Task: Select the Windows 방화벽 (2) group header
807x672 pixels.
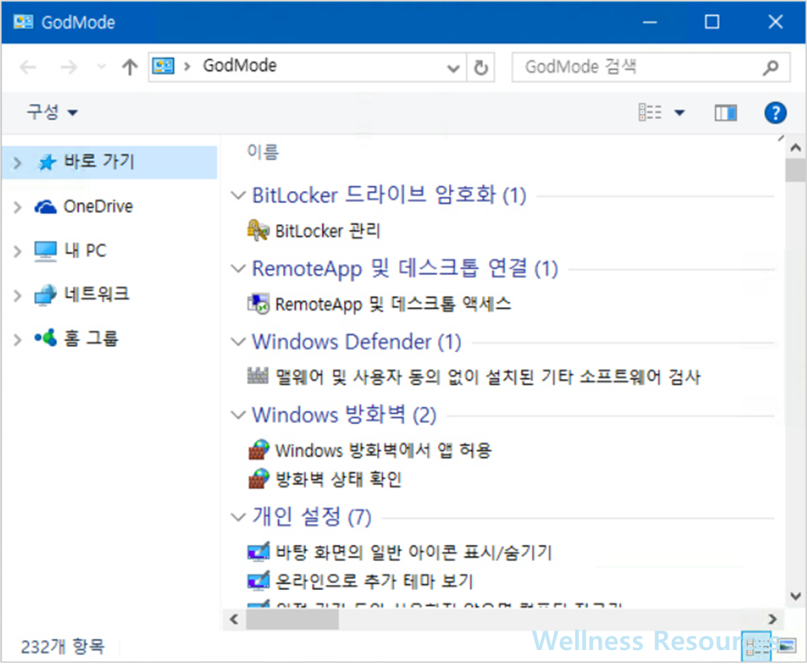Action: [344, 415]
